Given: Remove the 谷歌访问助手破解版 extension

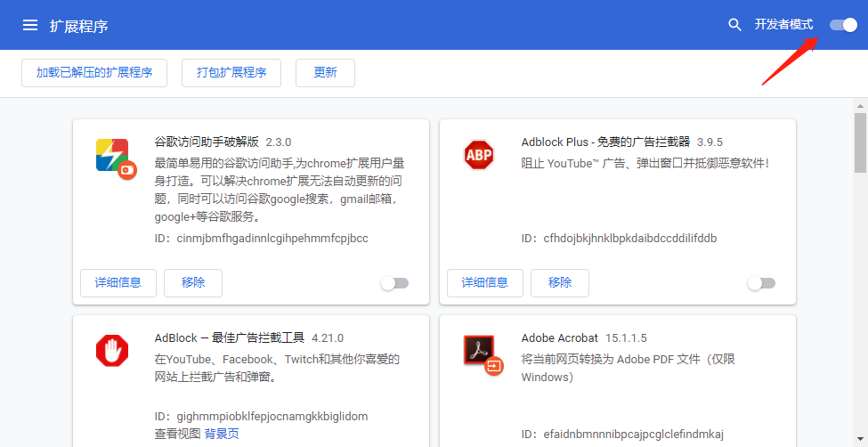Looking at the screenshot, I should point(193,283).
